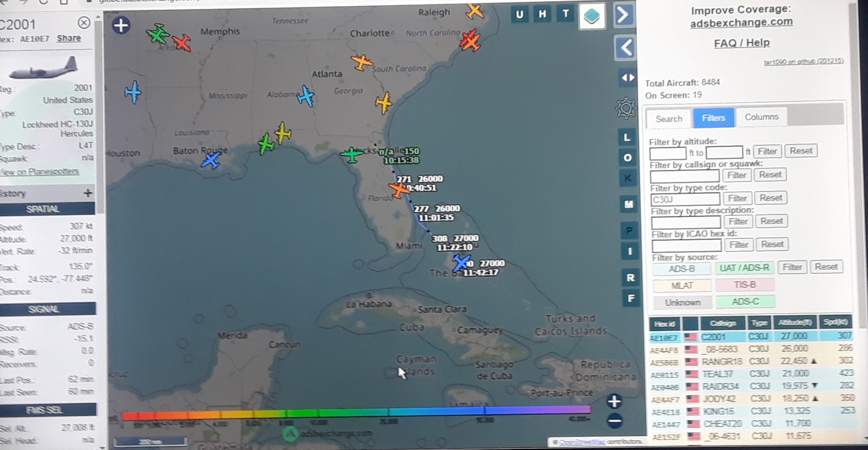Click the type description input field
This screenshot has width=868, height=450.
686,223
